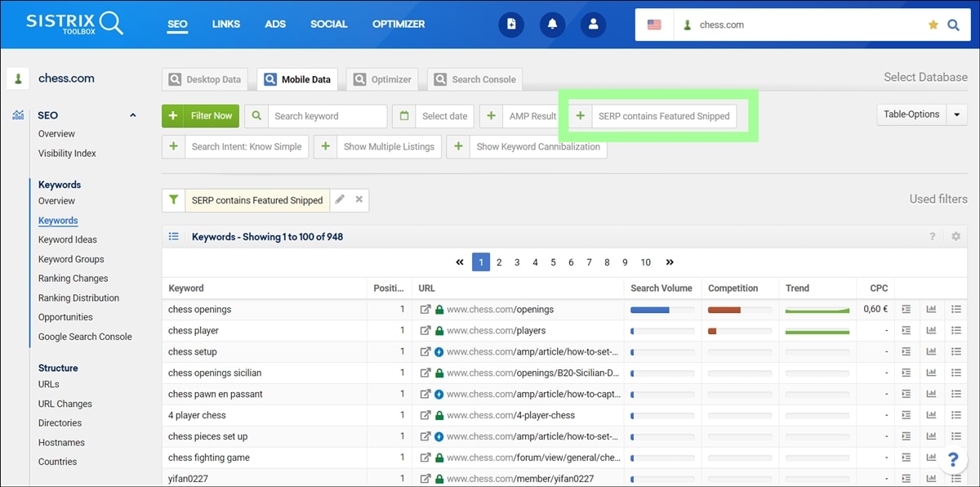The height and width of the screenshot is (487, 980).
Task: Edit filter with the pencil icon
Action: [x=340, y=199]
